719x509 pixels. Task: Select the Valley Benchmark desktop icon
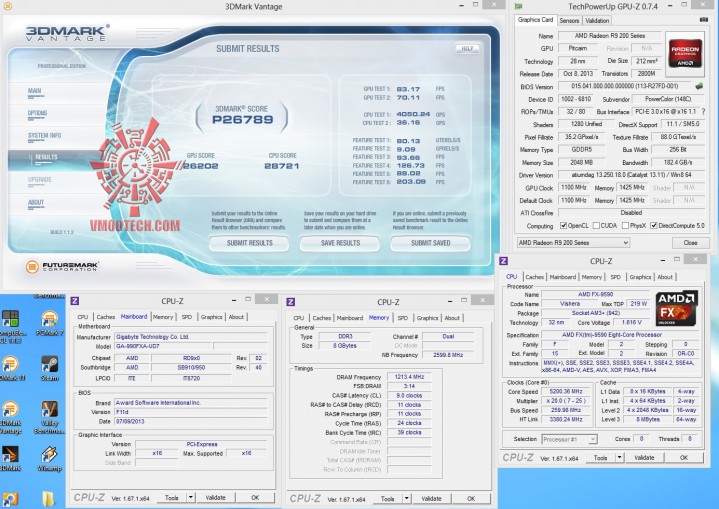pos(49,417)
